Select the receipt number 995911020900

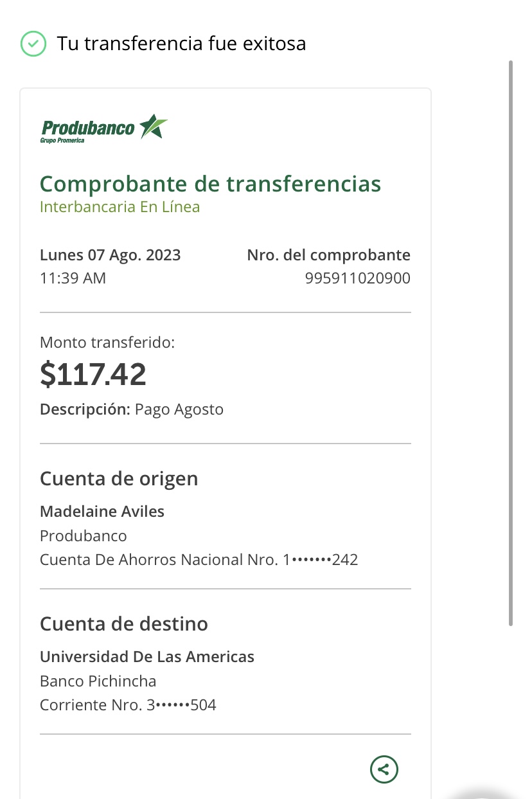(x=357, y=278)
